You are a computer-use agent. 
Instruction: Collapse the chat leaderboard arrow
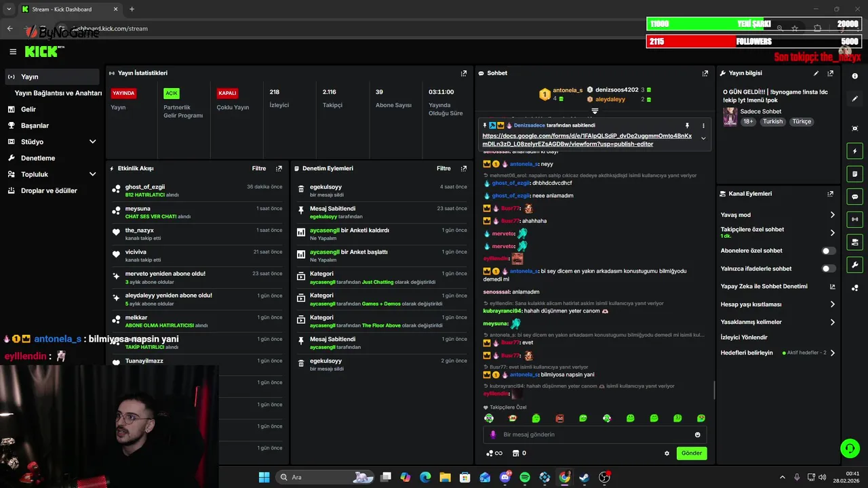tap(595, 110)
